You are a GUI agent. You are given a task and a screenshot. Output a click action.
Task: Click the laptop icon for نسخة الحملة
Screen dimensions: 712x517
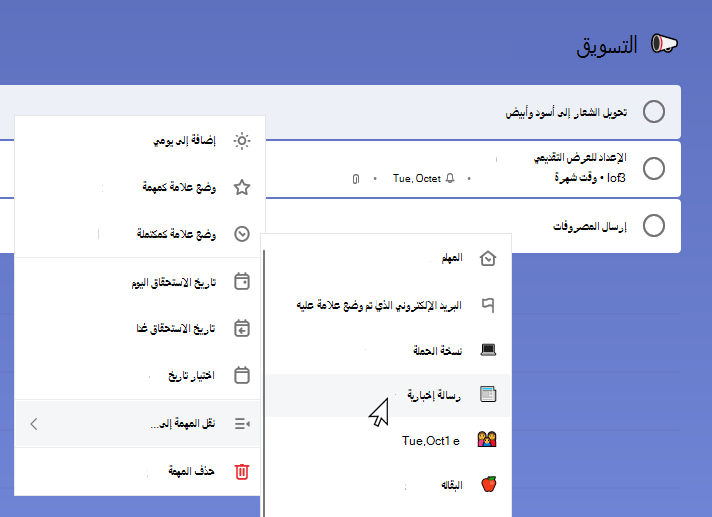pos(488,350)
